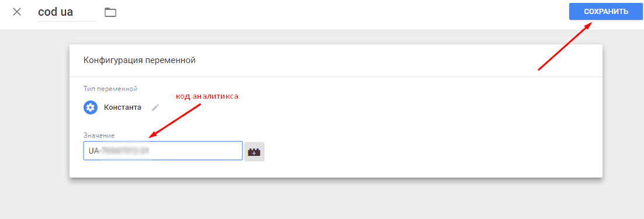The height and width of the screenshot is (219, 644).
Task: Click the blurred digits of the UA code
Action: pyautogui.click(x=125, y=151)
